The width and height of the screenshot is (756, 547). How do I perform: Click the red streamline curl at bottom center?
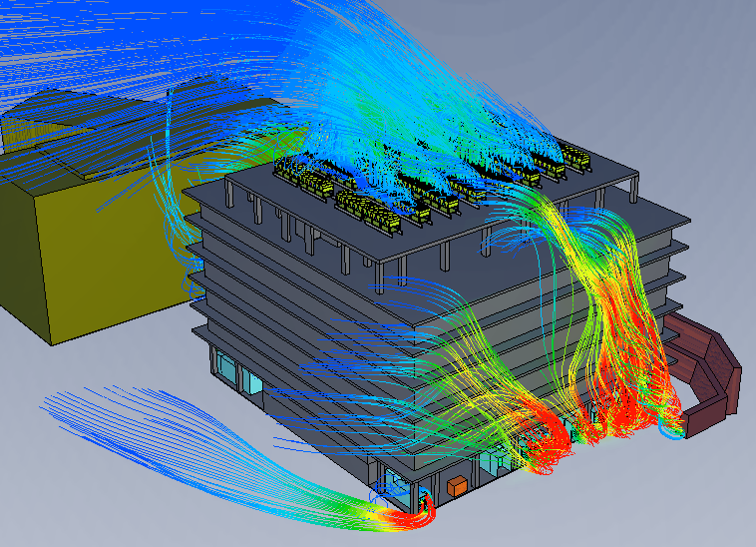pos(411,516)
